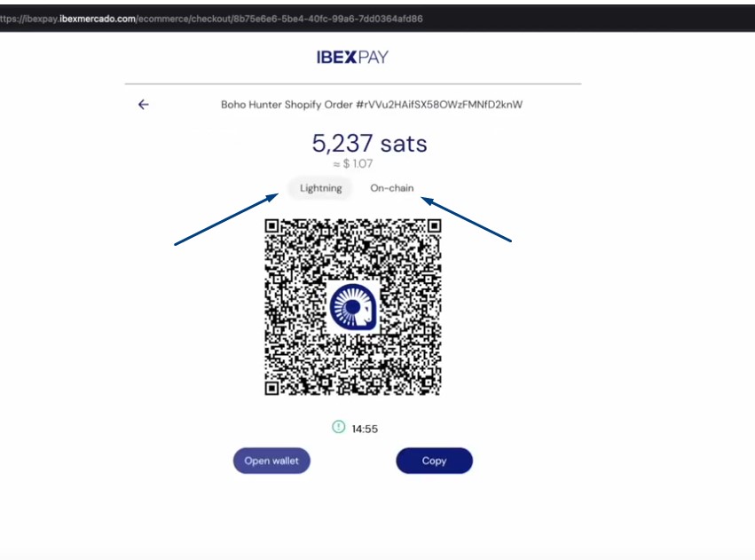Click the green timer clock icon
This screenshot has width=755, height=560.
click(x=338, y=427)
